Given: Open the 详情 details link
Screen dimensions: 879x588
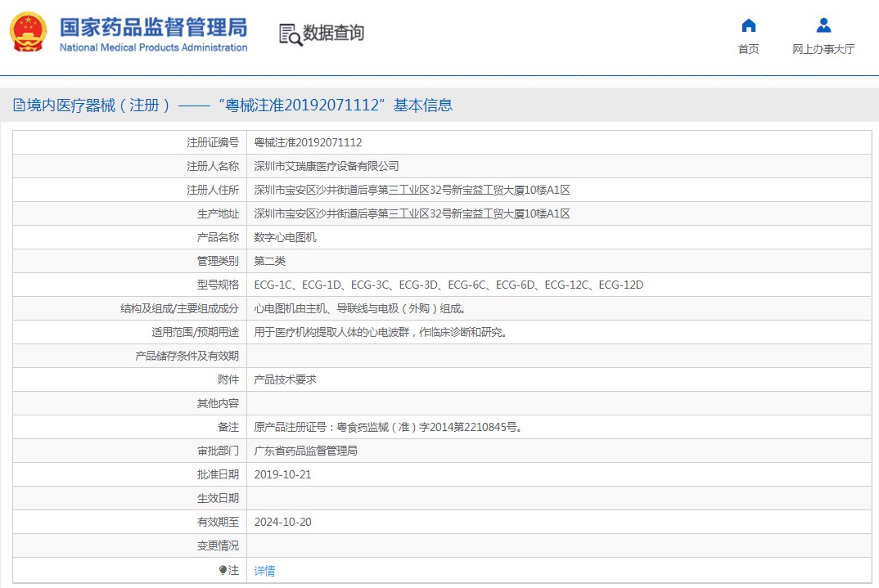Looking at the screenshot, I should point(264,571).
